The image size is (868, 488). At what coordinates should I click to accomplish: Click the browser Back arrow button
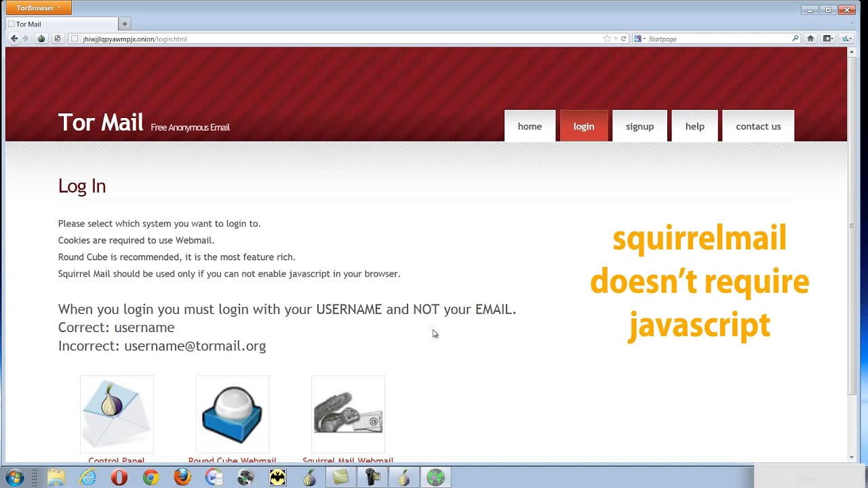click(x=14, y=39)
